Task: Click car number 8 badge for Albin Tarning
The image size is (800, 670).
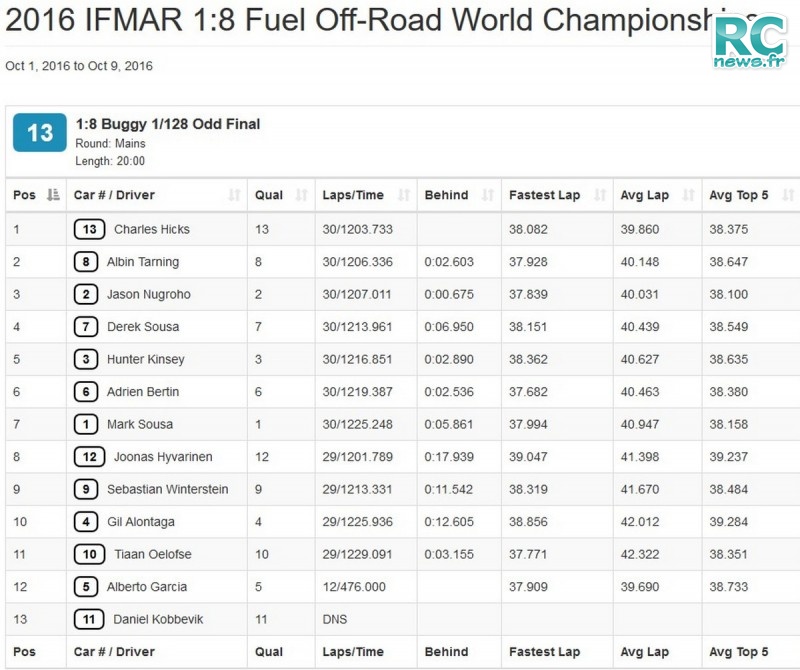Action: [85, 262]
